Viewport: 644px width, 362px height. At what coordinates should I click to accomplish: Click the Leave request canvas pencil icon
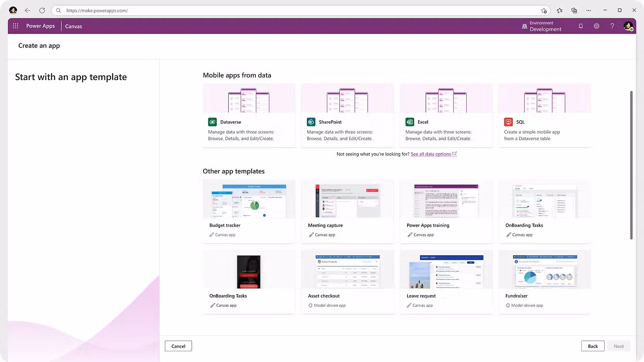409,306
